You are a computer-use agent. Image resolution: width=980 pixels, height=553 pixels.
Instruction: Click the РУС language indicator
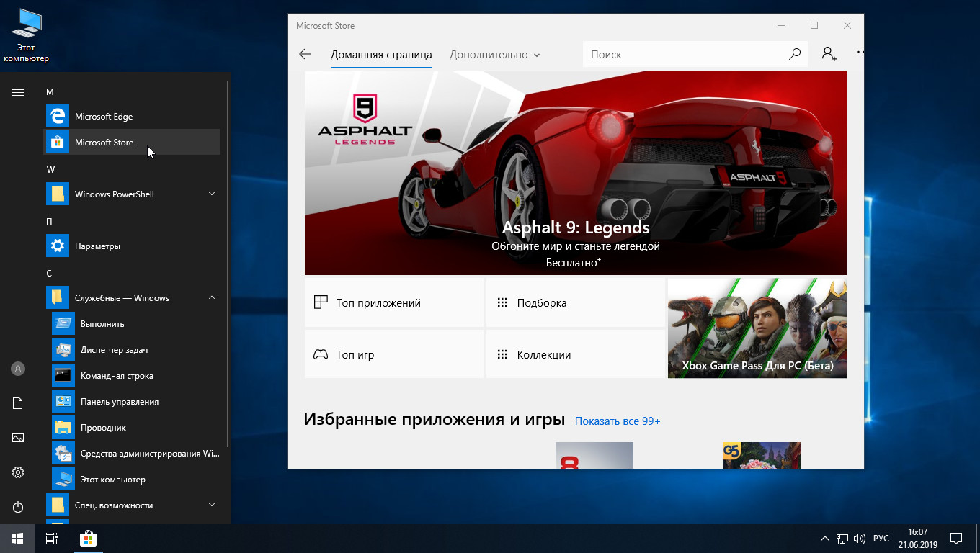click(x=881, y=539)
